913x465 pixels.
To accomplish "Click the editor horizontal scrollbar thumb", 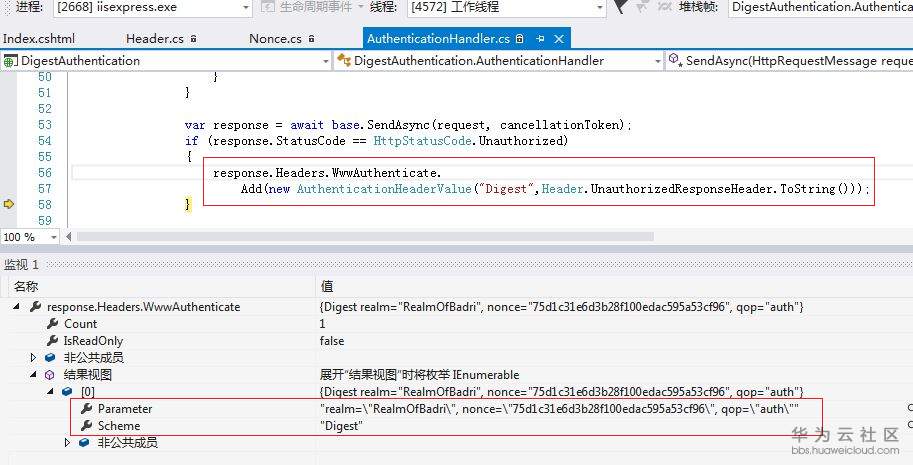I will 365,237.
